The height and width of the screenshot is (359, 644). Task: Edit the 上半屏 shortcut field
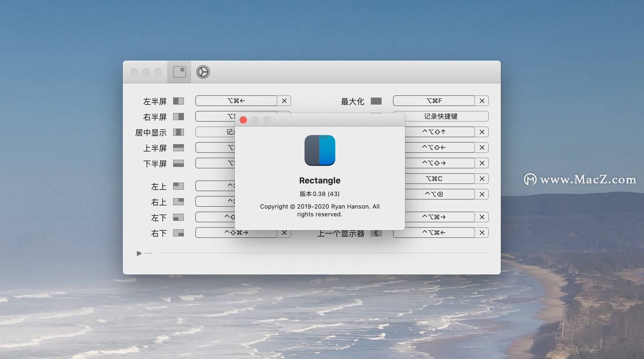[215, 147]
